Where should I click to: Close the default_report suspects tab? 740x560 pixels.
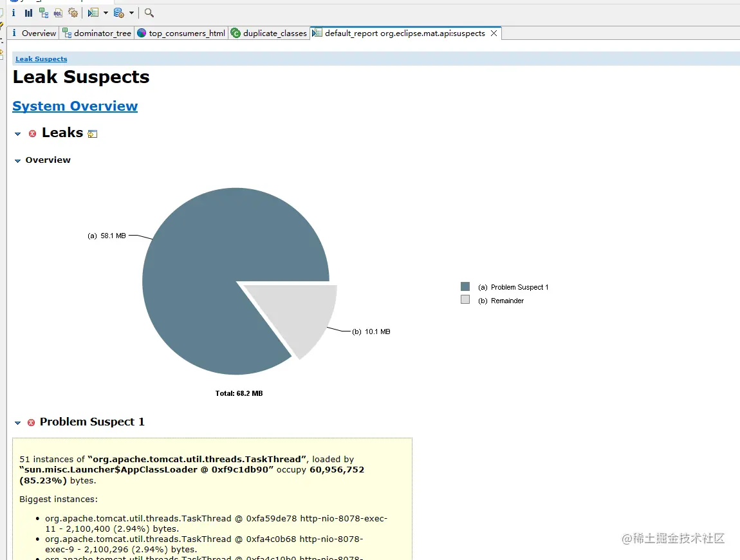(x=494, y=33)
